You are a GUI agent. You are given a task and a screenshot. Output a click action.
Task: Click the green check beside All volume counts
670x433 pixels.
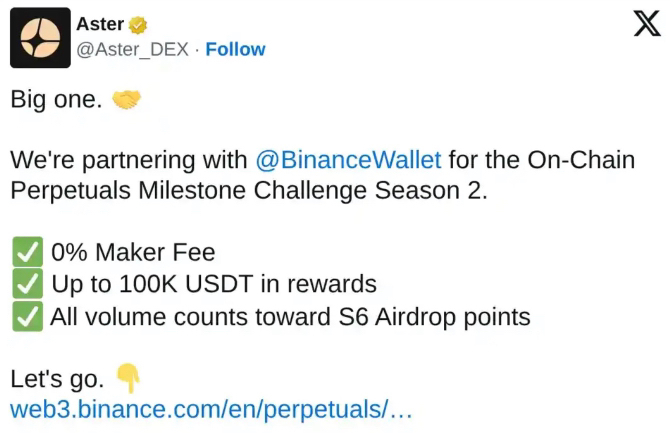pyautogui.click(x=26, y=317)
